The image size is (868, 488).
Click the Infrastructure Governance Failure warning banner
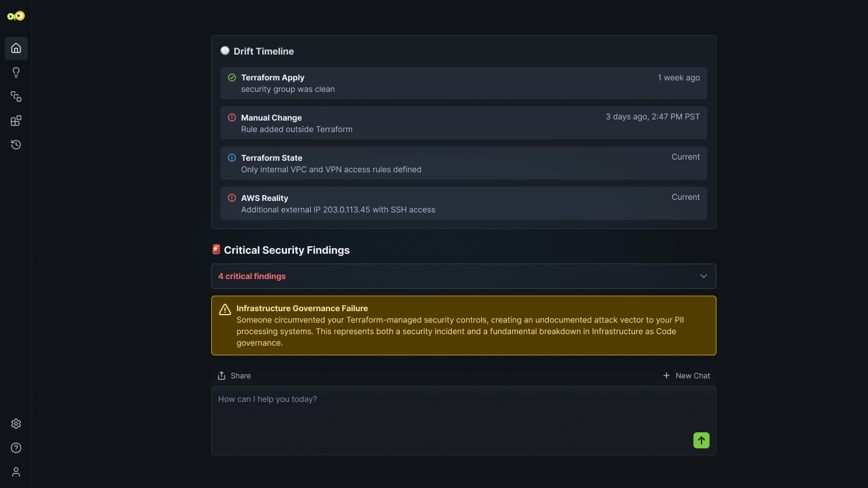pyautogui.click(x=463, y=326)
